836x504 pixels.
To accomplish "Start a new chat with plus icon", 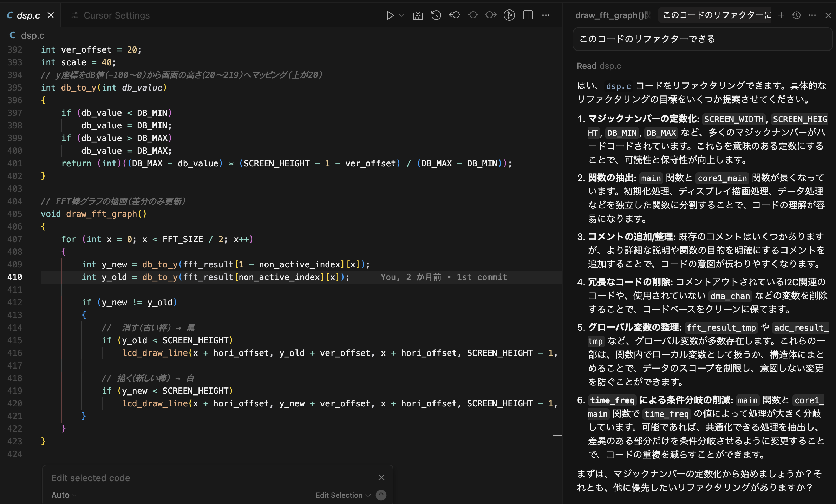I will [x=781, y=15].
